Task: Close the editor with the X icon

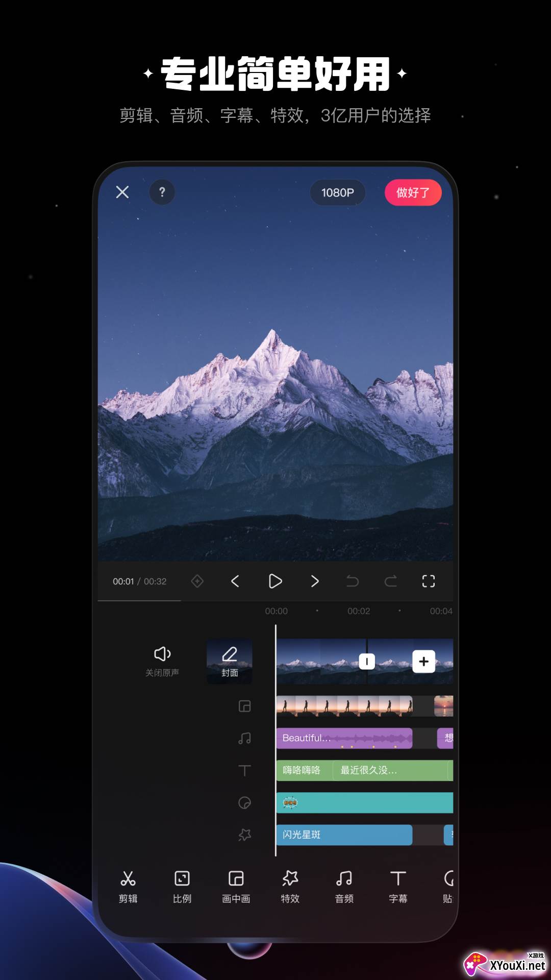Action: [x=122, y=192]
